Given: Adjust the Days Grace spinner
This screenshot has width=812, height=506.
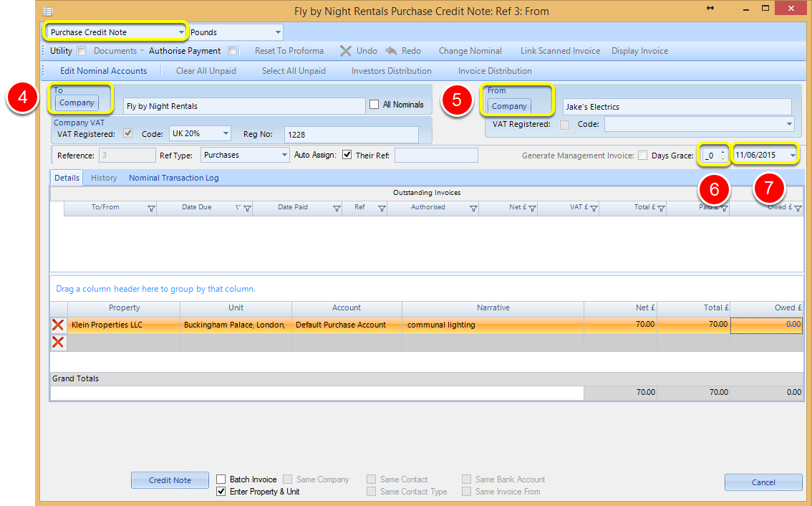Looking at the screenshot, I should pyautogui.click(x=722, y=155).
